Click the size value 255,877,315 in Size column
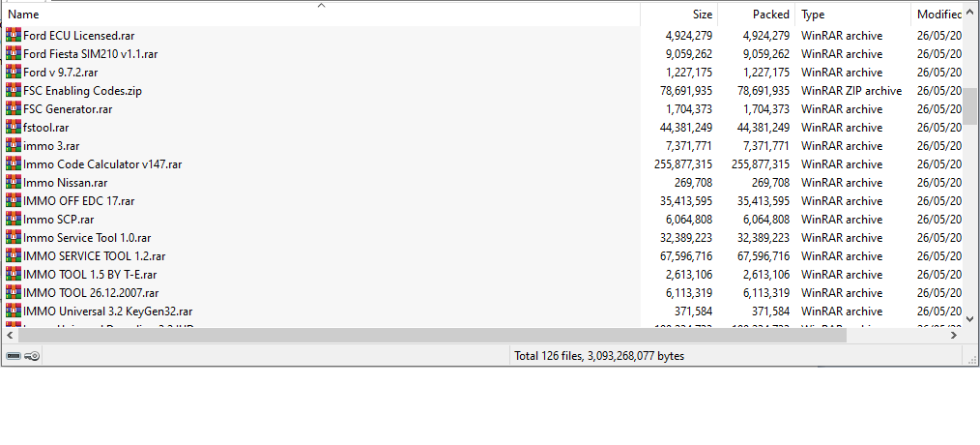This screenshot has width=980, height=445. 683,164
